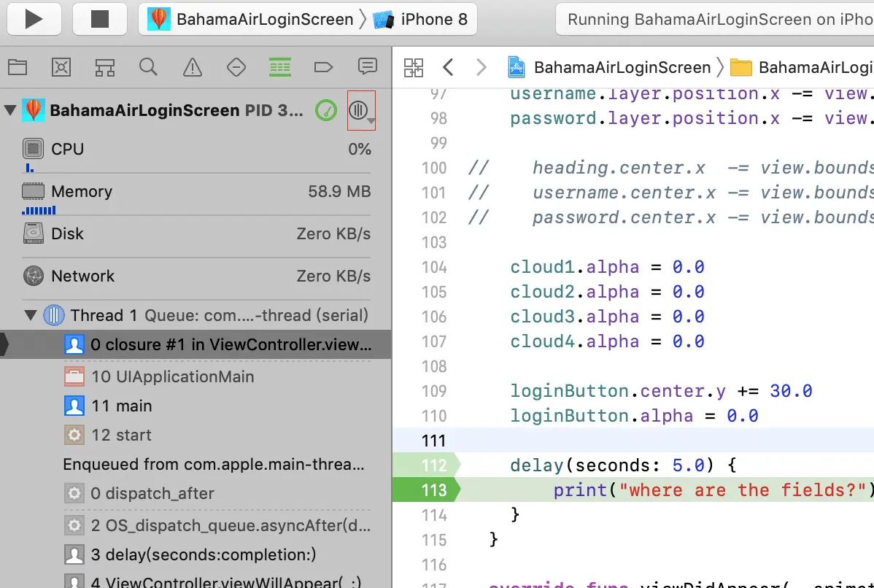Click the green debug gauge icon
This screenshot has width=874, height=588.
pyautogui.click(x=326, y=110)
